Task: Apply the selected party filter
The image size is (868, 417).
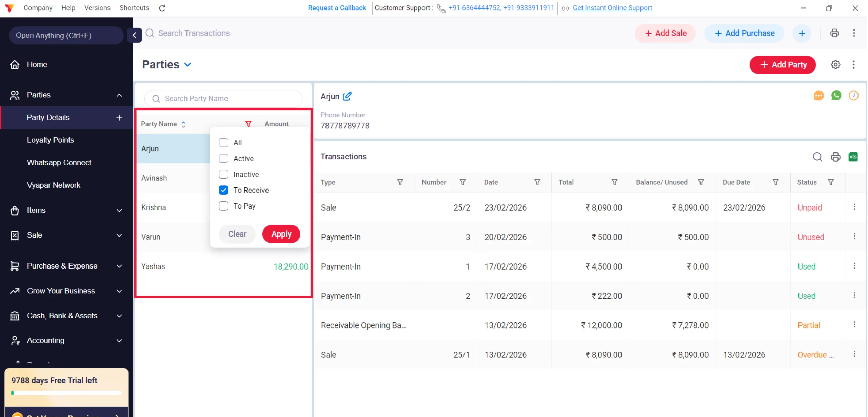Action: click(281, 234)
